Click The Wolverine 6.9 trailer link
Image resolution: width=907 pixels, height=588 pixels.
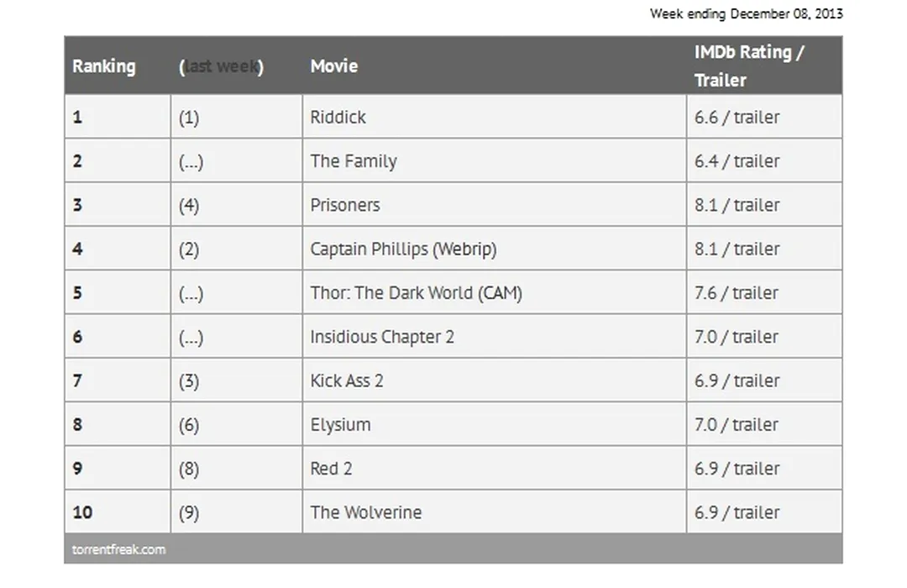click(756, 512)
